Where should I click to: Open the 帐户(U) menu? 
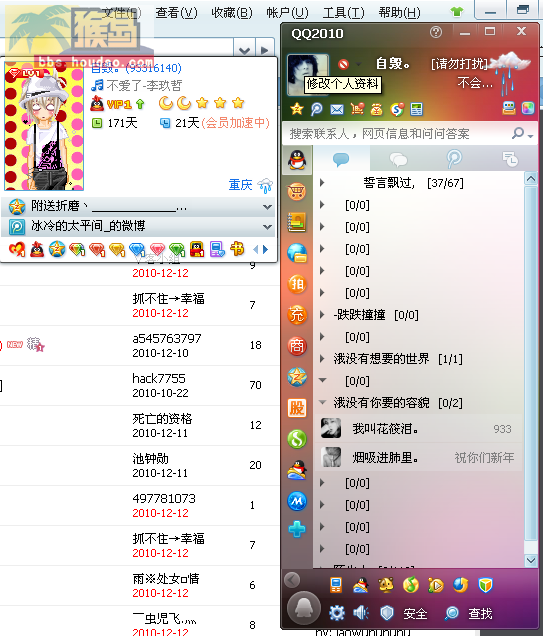pos(288,13)
